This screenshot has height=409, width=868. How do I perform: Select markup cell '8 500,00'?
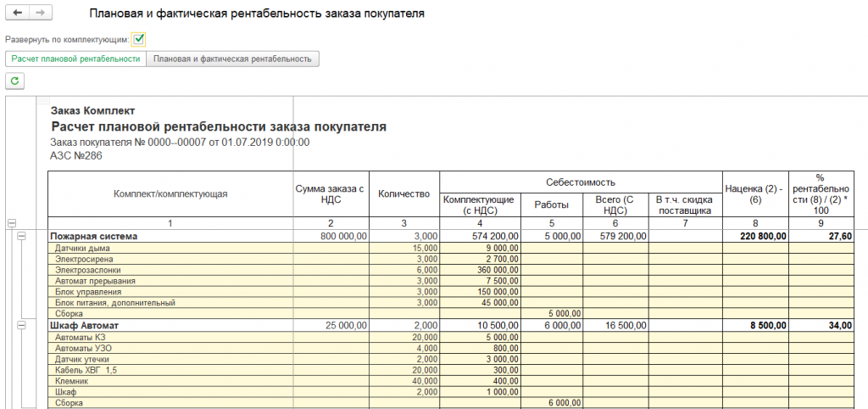pyautogui.click(x=755, y=326)
